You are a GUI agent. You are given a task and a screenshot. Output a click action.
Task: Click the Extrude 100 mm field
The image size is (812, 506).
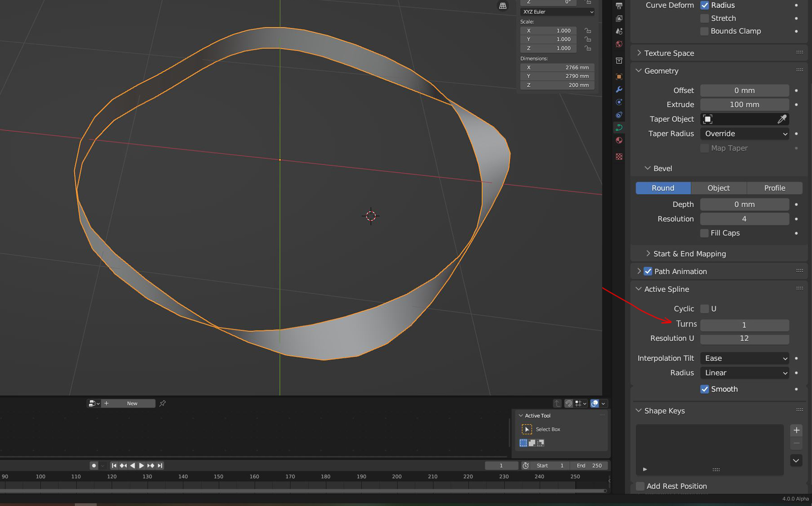[744, 104]
